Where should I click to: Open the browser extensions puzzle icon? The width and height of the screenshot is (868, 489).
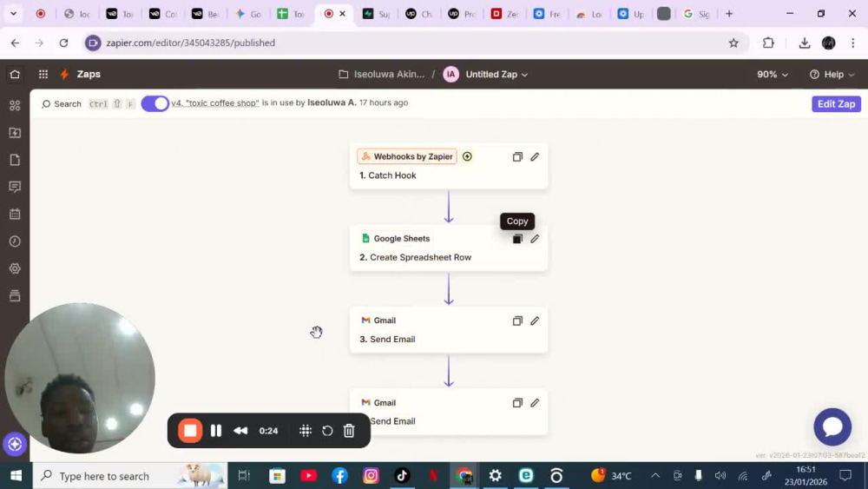click(768, 43)
